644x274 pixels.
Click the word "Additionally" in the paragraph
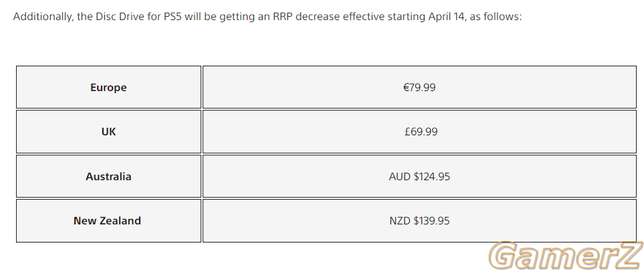point(42,17)
